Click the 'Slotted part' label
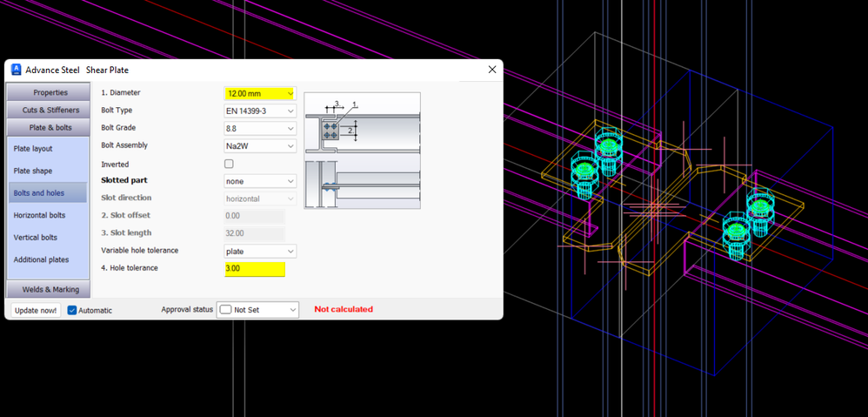Screen dimensions: 868x417 [124, 180]
